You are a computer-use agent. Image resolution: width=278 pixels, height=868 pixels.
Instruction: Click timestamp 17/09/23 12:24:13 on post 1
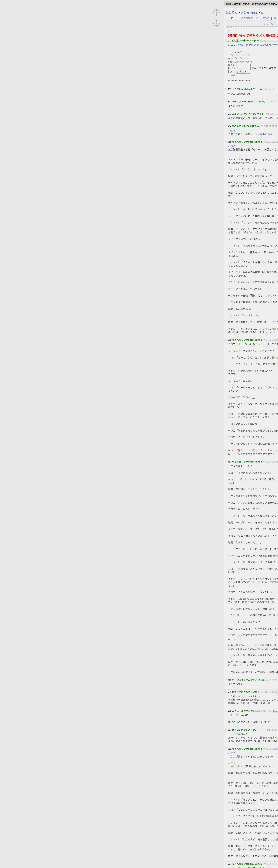coord(269,41)
